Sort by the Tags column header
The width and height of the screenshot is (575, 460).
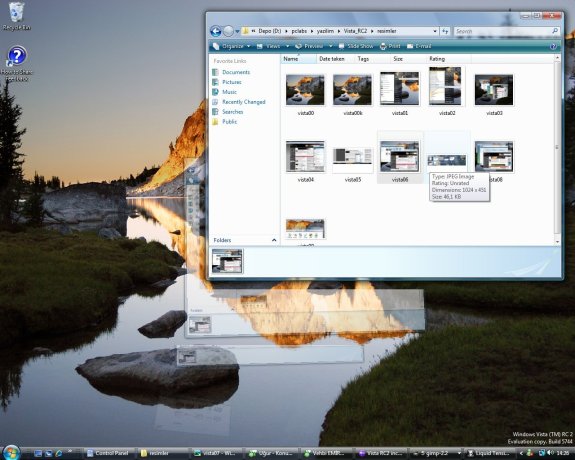click(373, 59)
